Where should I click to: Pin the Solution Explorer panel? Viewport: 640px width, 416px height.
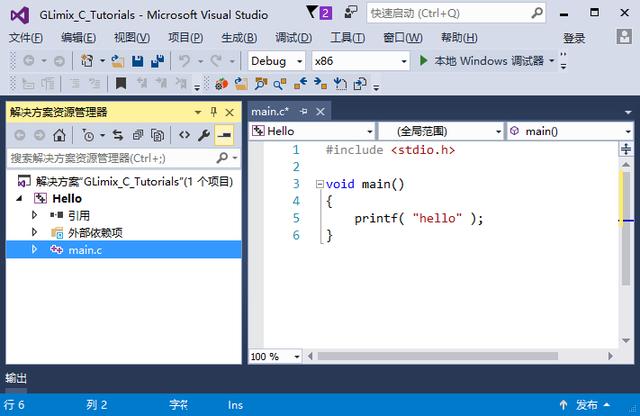[213, 112]
